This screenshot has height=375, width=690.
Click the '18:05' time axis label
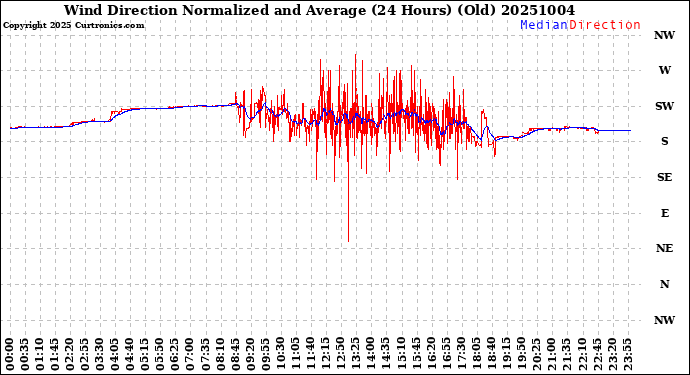476,355
